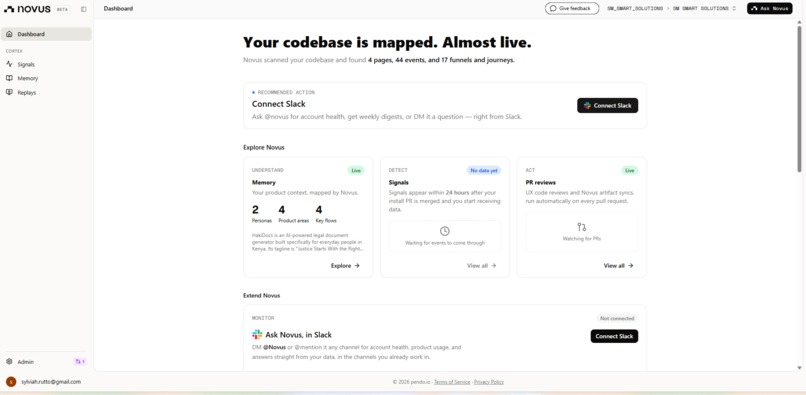
Task: Click the clock icon in Signals card
Action: pos(445,231)
